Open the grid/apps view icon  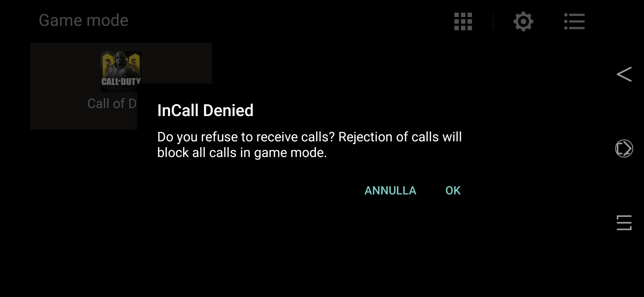click(x=463, y=21)
